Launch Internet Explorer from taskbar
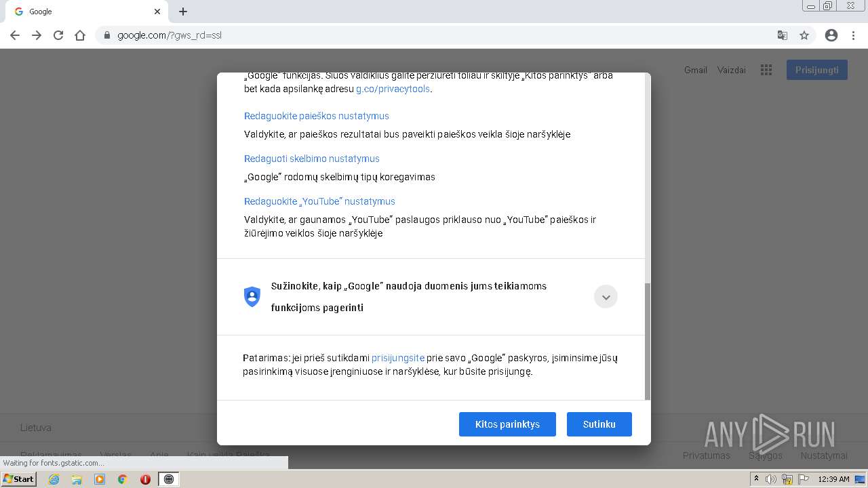The width and height of the screenshot is (868, 488). (54, 479)
